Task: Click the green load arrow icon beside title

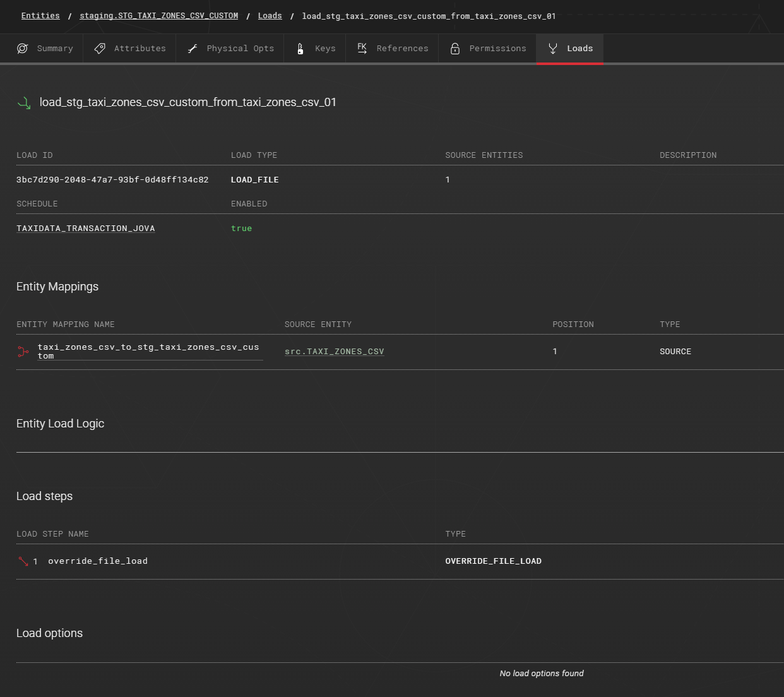Action: click(24, 103)
